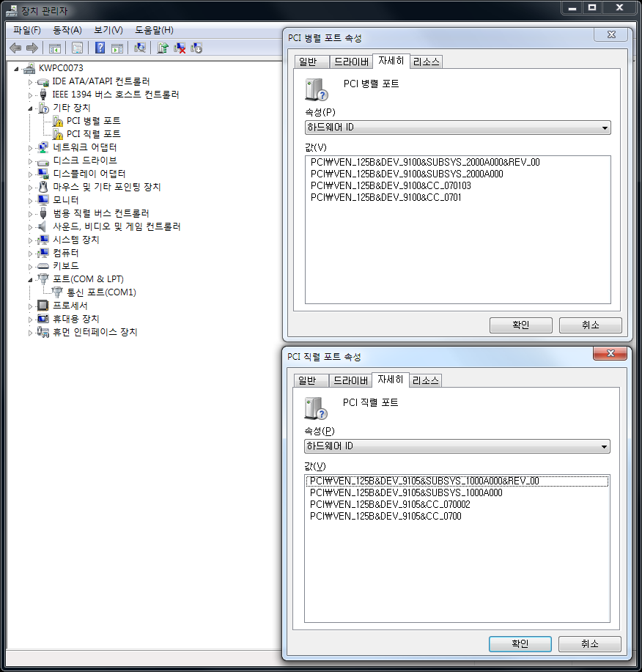
Task: Open the 보기(V) menu
Action: pyautogui.click(x=108, y=30)
